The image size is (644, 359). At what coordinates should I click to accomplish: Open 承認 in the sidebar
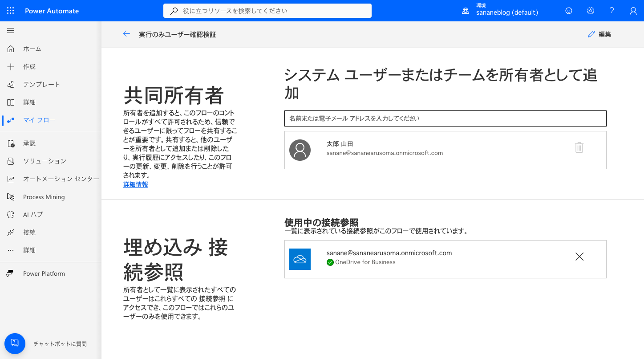point(29,143)
